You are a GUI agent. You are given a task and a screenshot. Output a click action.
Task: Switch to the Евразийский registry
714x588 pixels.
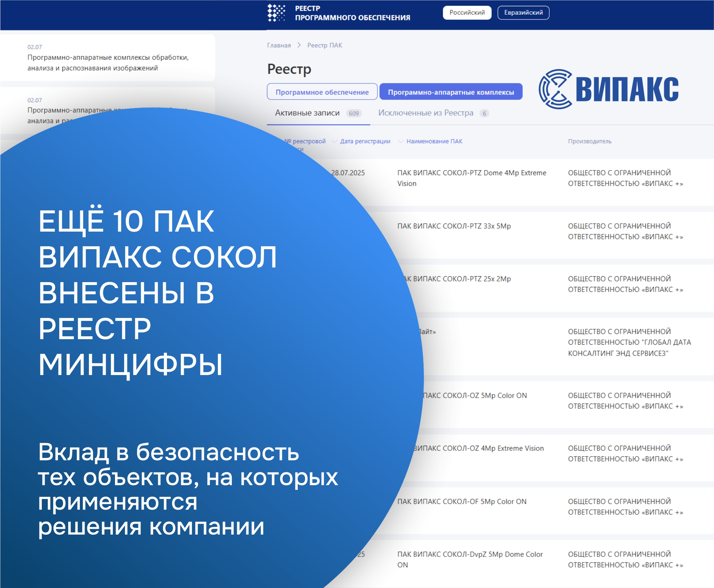coord(523,12)
